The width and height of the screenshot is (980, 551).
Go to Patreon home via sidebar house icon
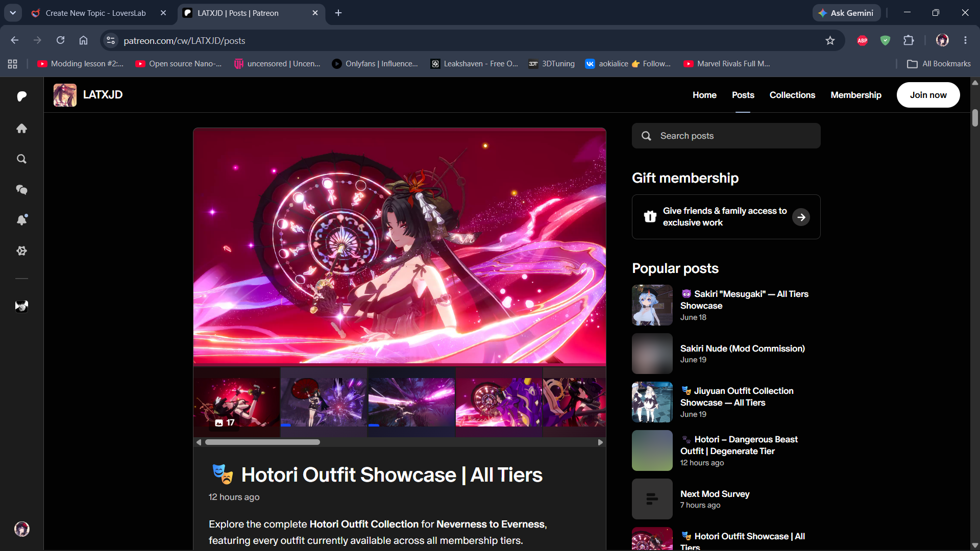coord(21,128)
